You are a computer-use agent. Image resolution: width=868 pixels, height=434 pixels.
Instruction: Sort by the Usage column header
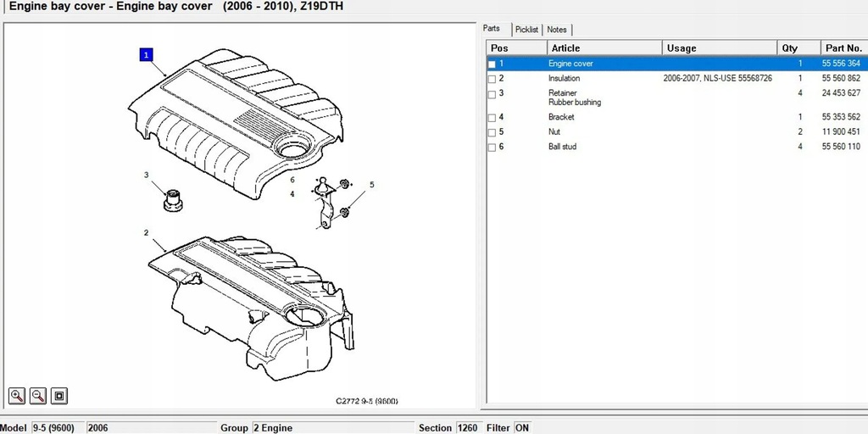click(720, 48)
